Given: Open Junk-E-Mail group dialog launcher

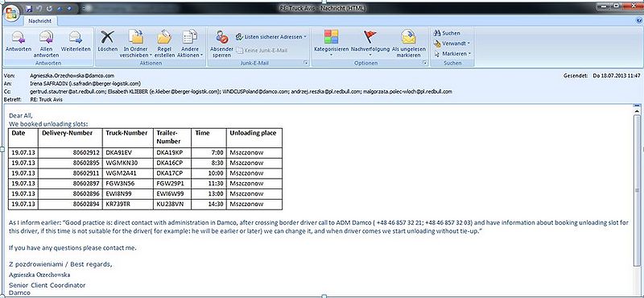Looking at the screenshot, I should pyautogui.click(x=305, y=63).
